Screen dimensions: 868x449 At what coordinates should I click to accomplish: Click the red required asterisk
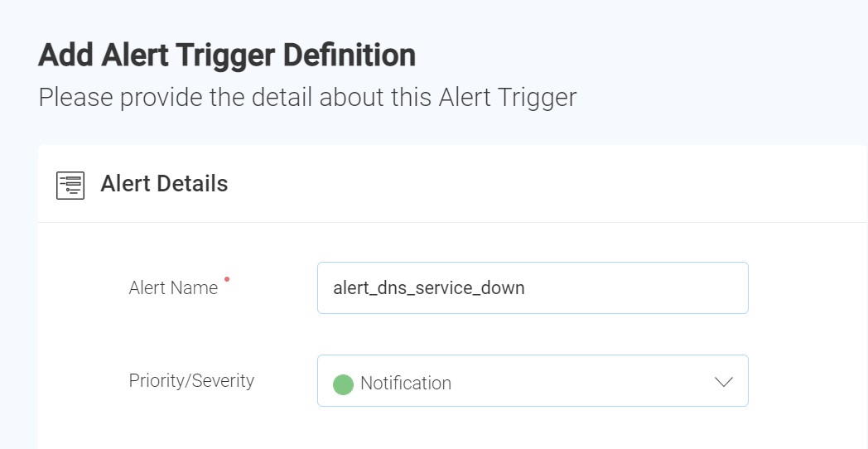[x=226, y=279]
